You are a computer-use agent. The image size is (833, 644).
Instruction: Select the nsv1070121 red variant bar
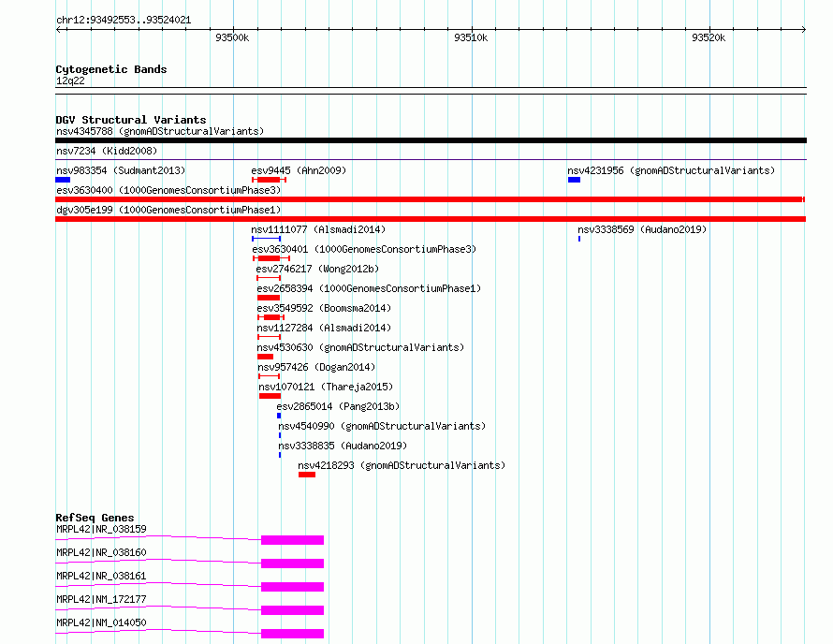[x=270, y=396]
